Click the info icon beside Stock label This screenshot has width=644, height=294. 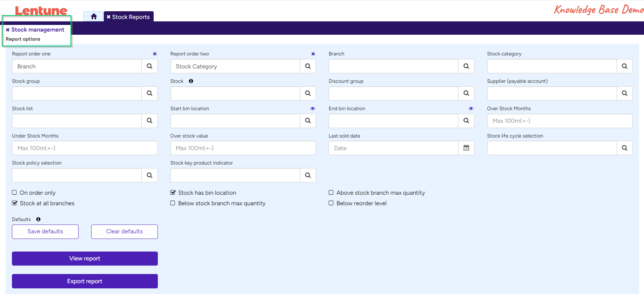tap(191, 81)
